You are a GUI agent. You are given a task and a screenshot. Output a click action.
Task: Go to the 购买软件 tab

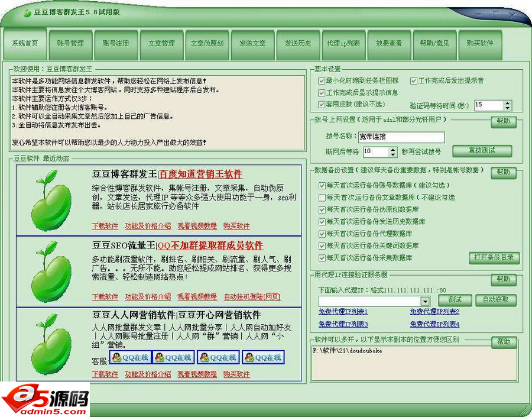(480, 44)
